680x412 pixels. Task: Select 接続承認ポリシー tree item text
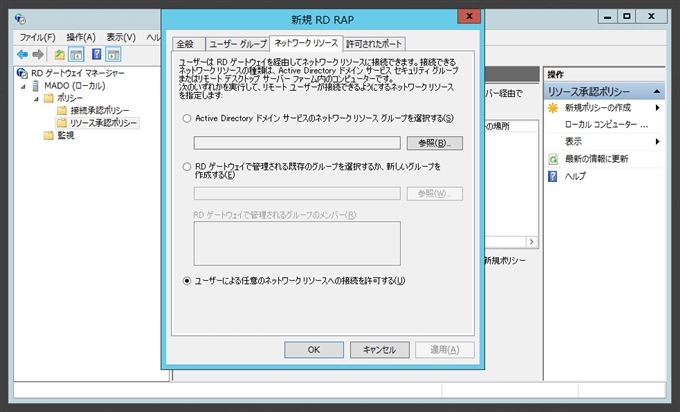point(100,110)
